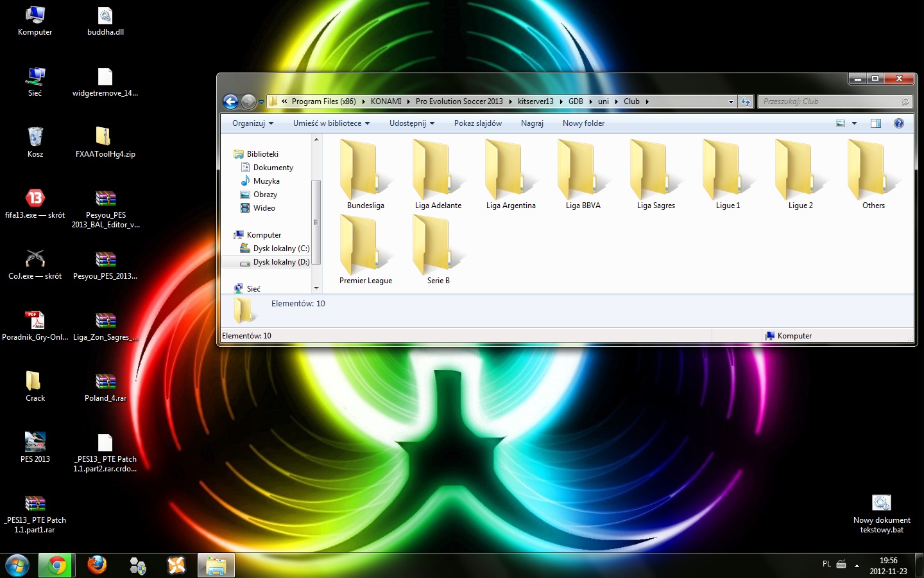Open the Liga Adelante folder
The height and width of the screenshot is (578, 924).
click(x=438, y=175)
